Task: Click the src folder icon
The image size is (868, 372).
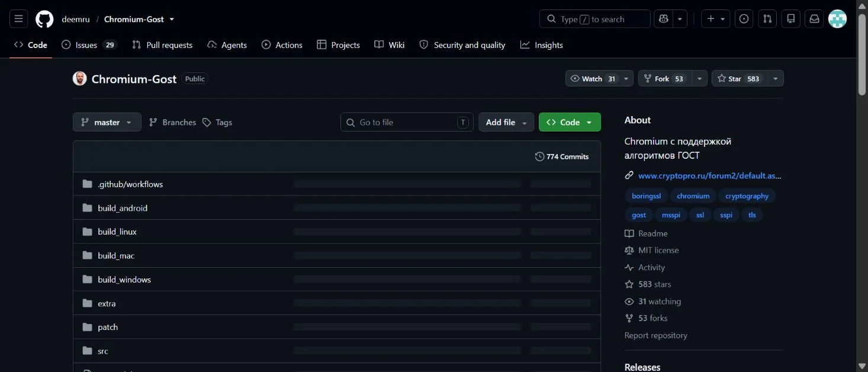Action: point(88,351)
